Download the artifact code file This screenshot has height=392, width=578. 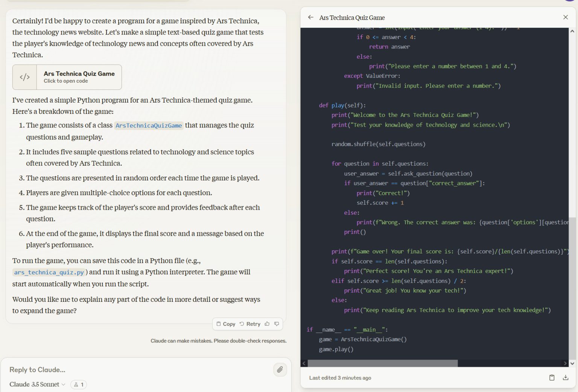565,378
